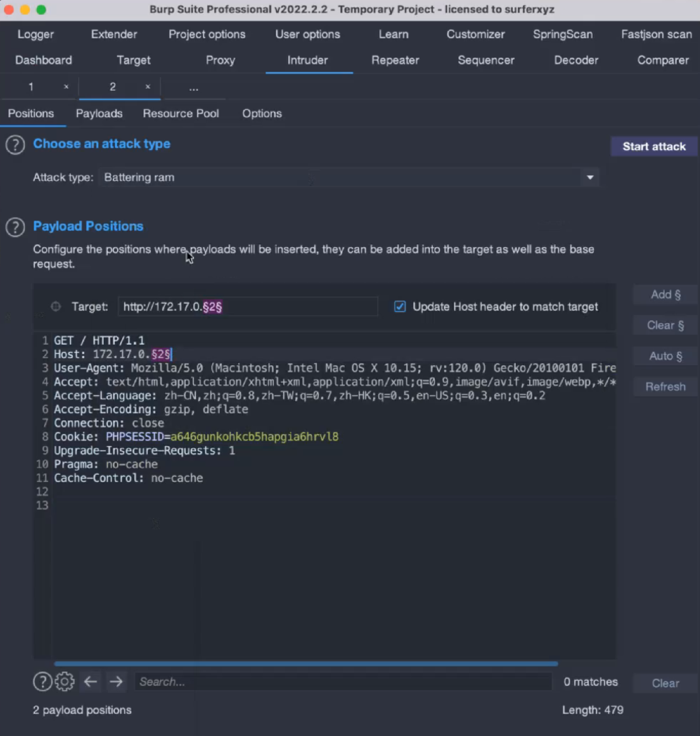Close Intruder tab 1
Screen dimensions: 700x736
pyautogui.click(x=66, y=87)
